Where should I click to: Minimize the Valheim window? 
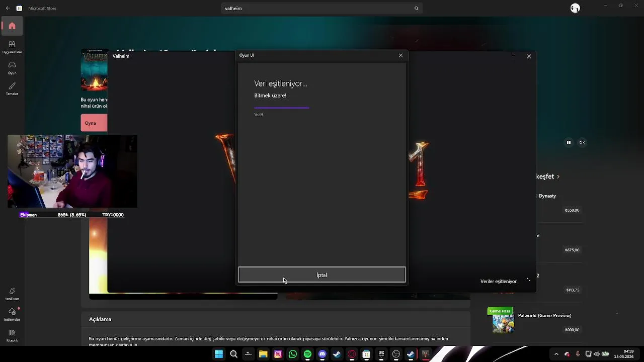(513, 56)
